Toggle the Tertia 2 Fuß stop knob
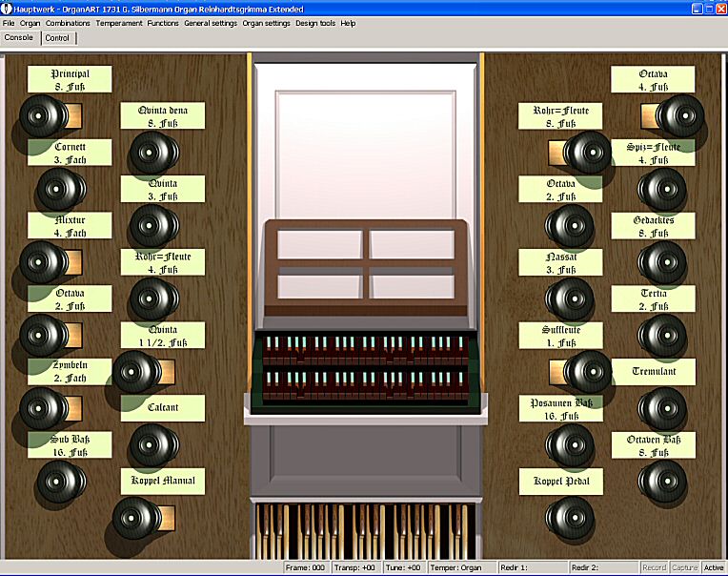 pyautogui.click(x=662, y=336)
